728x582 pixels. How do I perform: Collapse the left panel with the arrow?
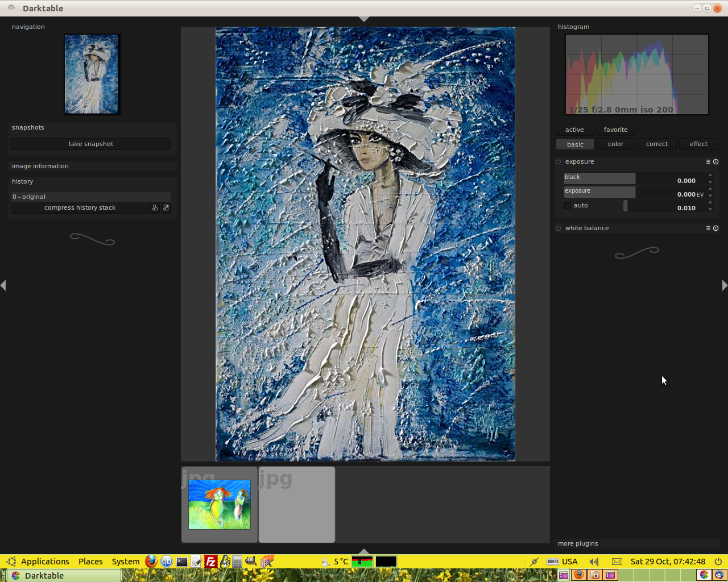[3, 285]
